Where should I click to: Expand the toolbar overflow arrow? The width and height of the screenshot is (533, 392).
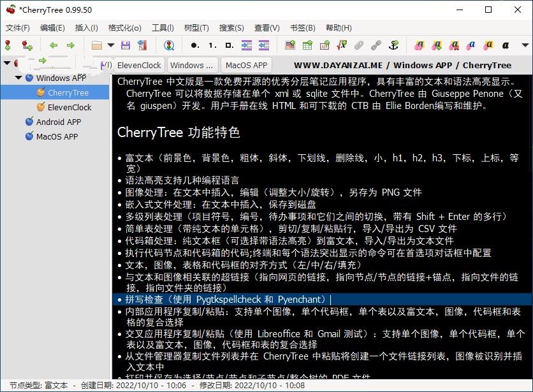pyautogui.click(x=525, y=45)
